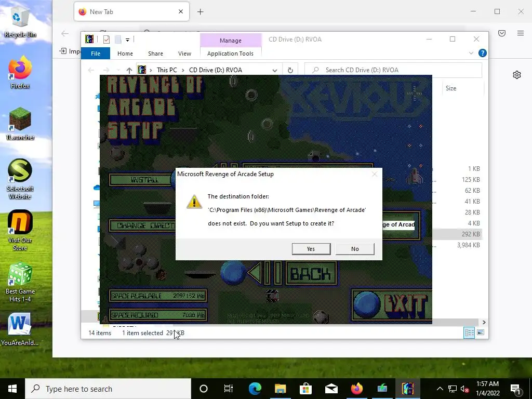
Task: Click the Firefox Pocket save icon
Action: coord(502,33)
